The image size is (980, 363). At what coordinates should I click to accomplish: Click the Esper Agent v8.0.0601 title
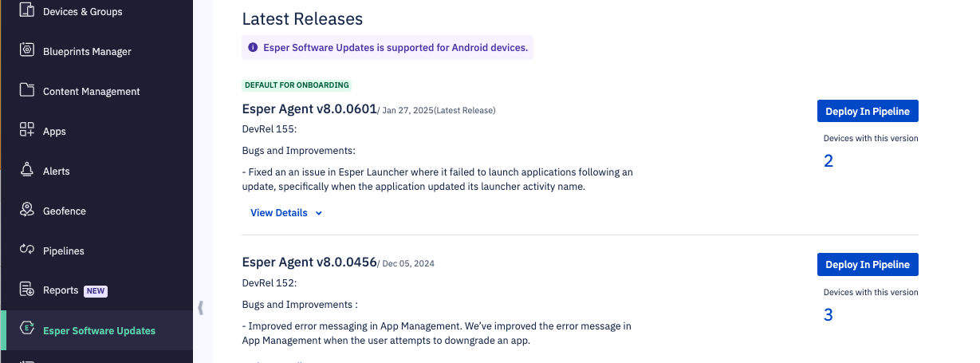[309, 109]
